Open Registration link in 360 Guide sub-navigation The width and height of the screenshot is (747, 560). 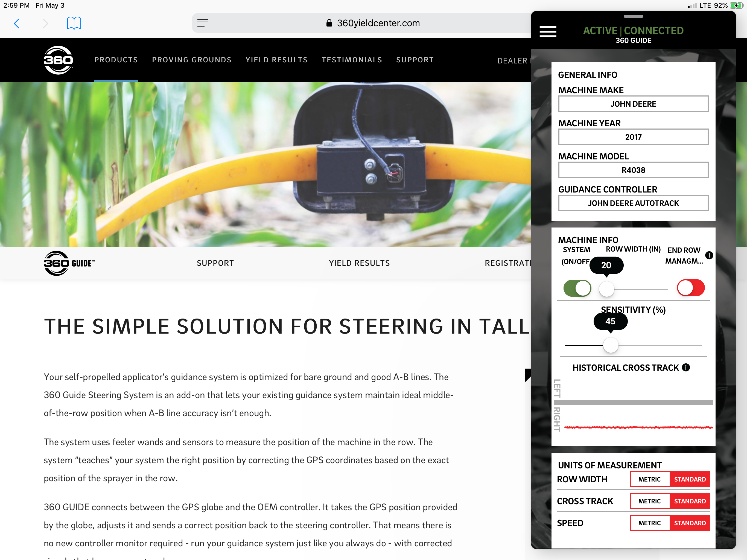(x=508, y=263)
